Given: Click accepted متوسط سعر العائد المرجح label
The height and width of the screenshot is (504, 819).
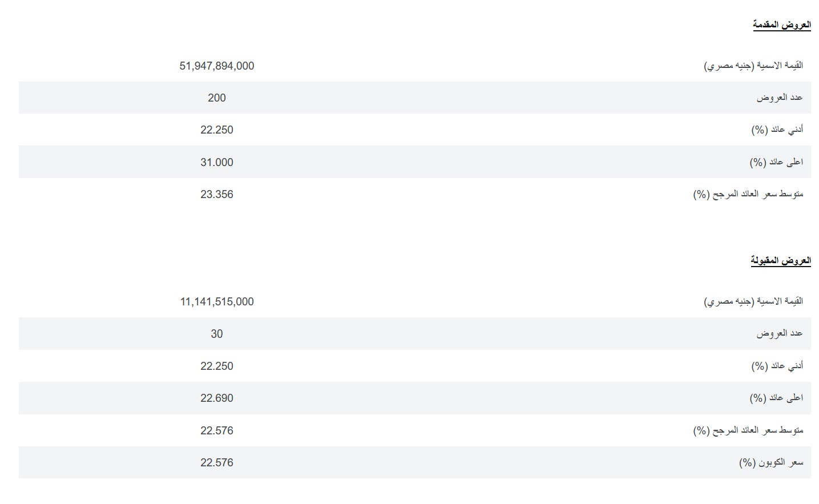Looking at the screenshot, I should tap(748, 430).
